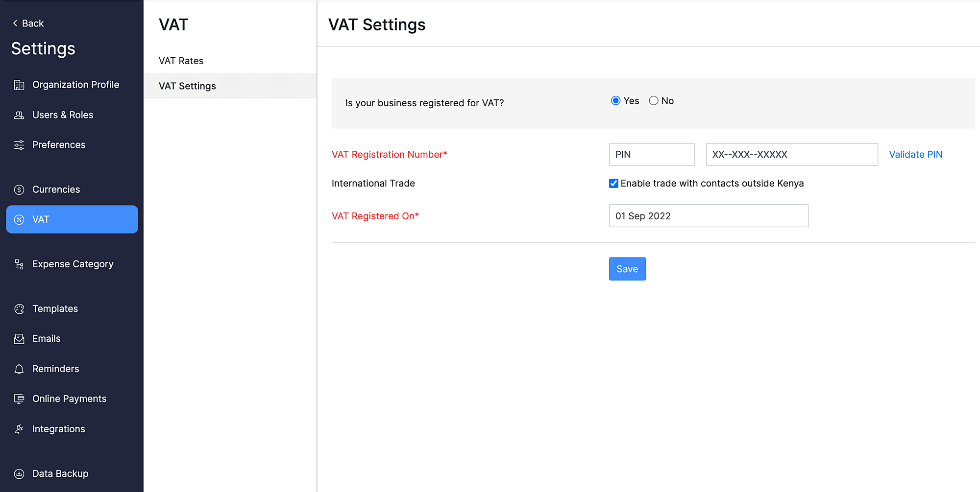Open the Organization Profile settings
980x492 pixels.
click(x=75, y=84)
